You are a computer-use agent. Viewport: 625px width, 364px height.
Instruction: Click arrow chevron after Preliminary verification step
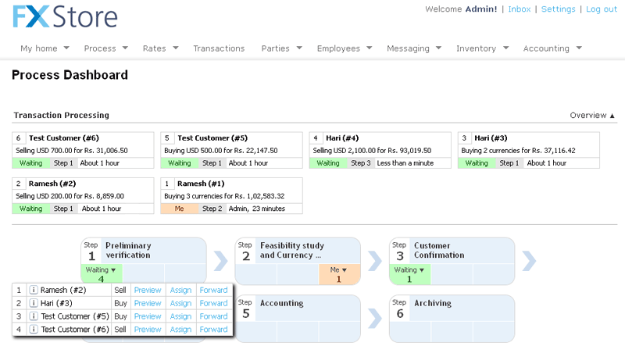click(221, 261)
